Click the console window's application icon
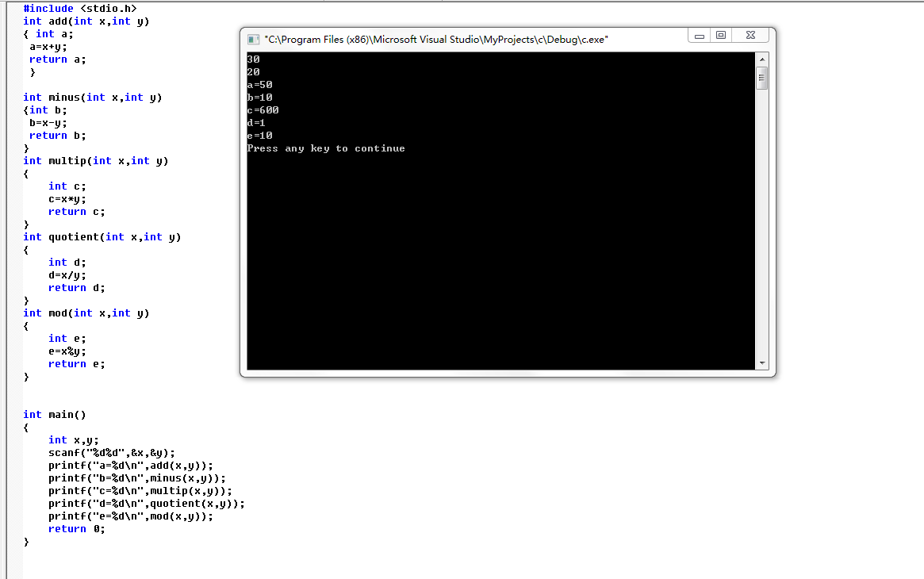 click(253, 40)
